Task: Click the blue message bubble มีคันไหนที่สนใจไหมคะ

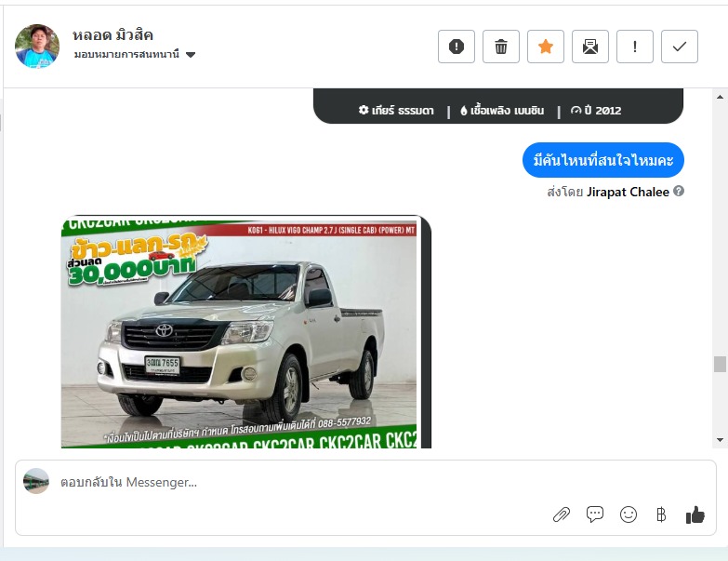Action: (603, 160)
